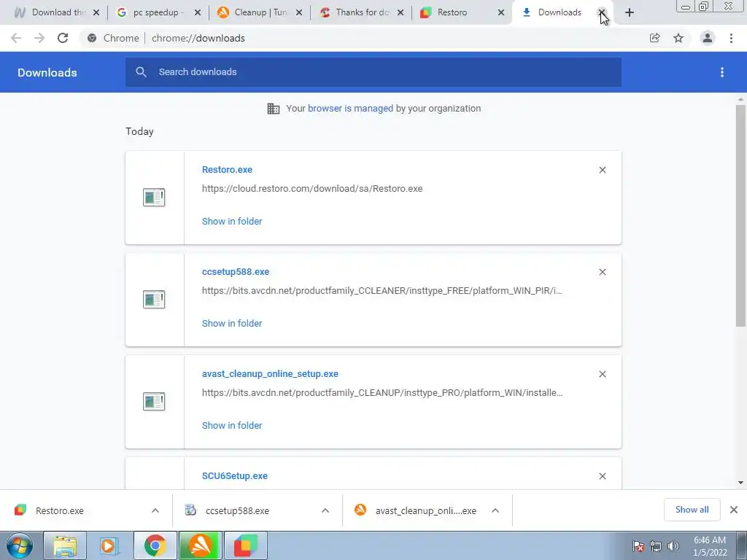This screenshot has height=560, width=747.
Task: Show avast_cleanup_online_setup.exe in folder
Action: click(232, 426)
